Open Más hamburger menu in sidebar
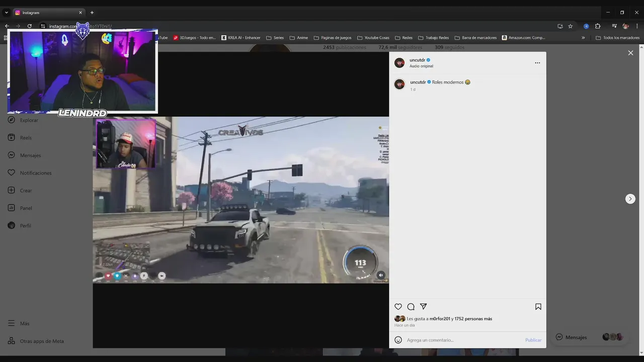The width and height of the screenshot is (644, 362). [x=11, y=323]
